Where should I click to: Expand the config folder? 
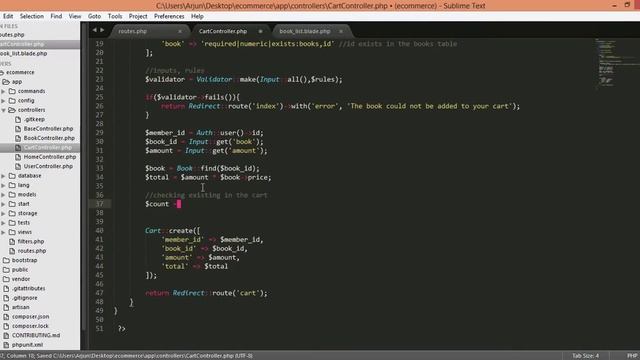click(x=4, y=100)
